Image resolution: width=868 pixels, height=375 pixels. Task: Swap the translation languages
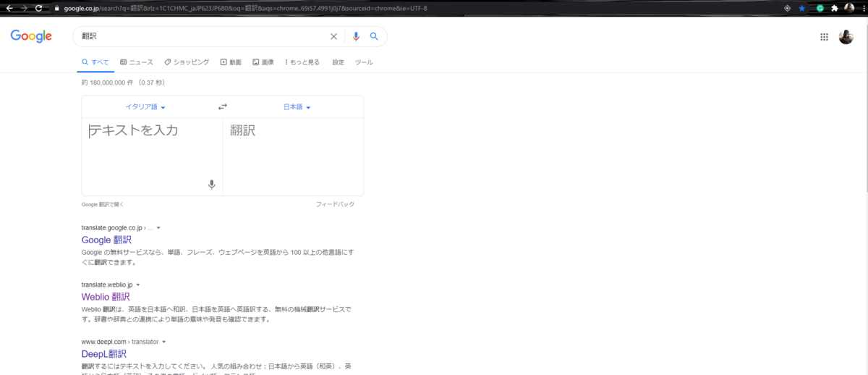pyautogui.click(x=223, y=106)
